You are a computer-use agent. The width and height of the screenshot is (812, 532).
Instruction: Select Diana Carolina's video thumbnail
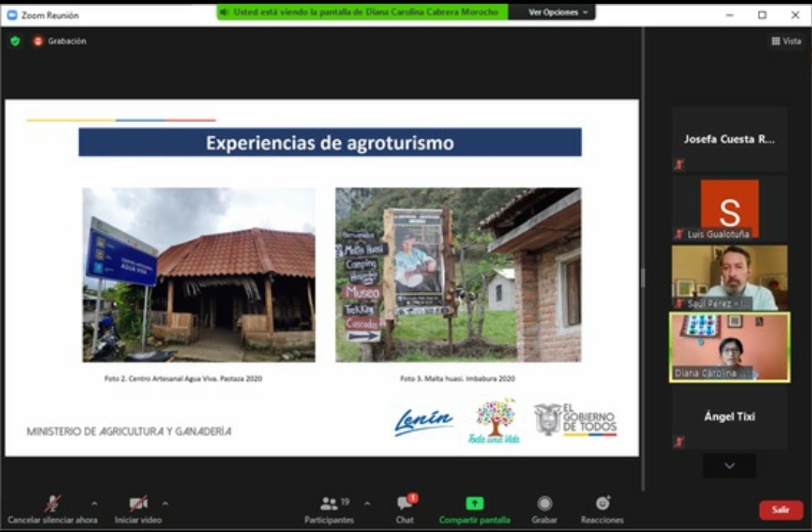pyautogui.click(x=729, y=347)
